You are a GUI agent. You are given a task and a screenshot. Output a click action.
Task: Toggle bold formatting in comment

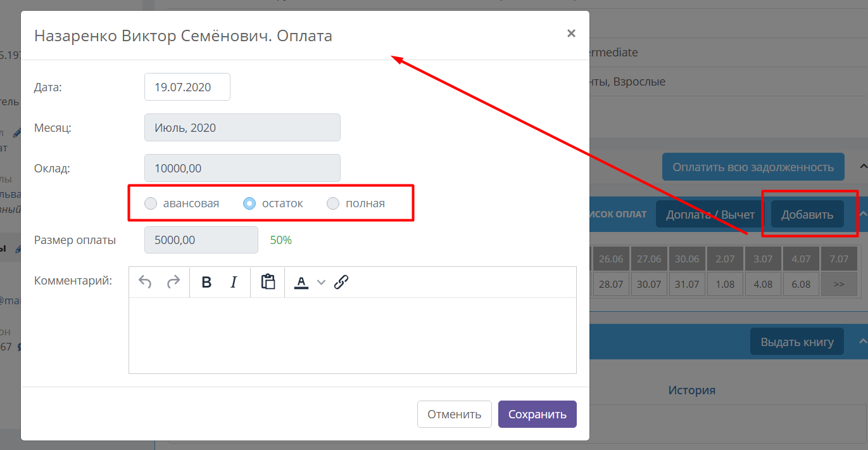click(x=206, y=282)
